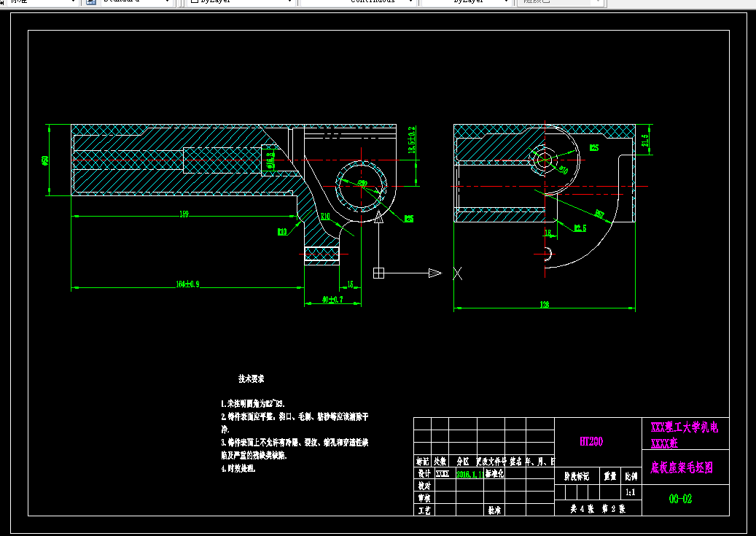The height and width of the screenshot is (536, 756).
Task: Click the 设计 title block cell
Action: click(424, 474)
